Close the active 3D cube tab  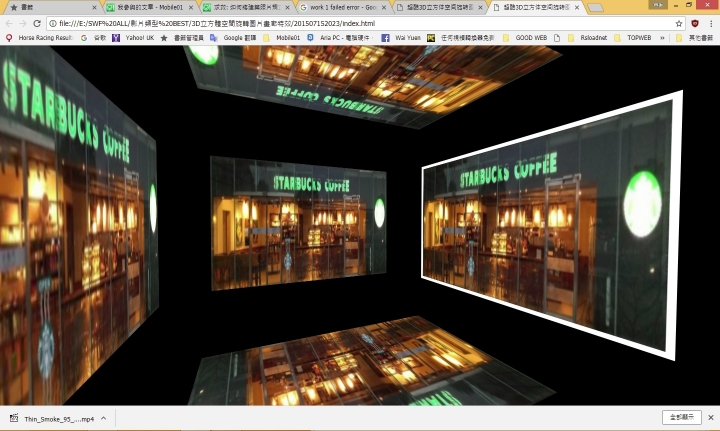coord(577,7)
